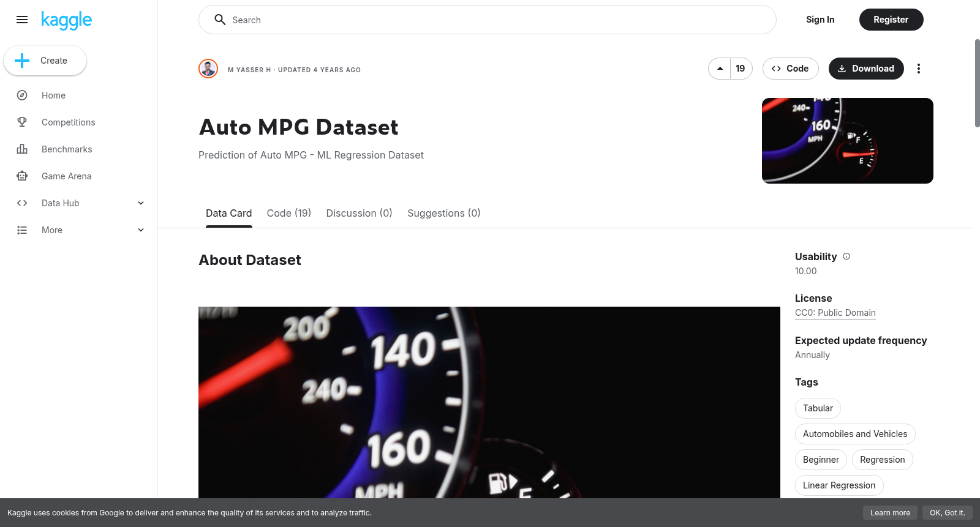Screen dimensions: 980x527
Task: Click the Benchmarks bar chart icon
Action: [22, 149]
